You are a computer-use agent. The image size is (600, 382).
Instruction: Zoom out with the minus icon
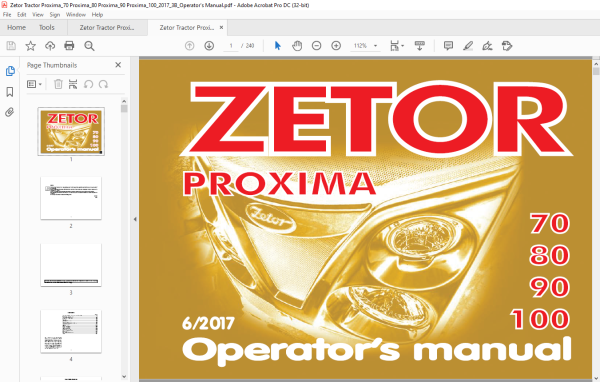(316, 46)
